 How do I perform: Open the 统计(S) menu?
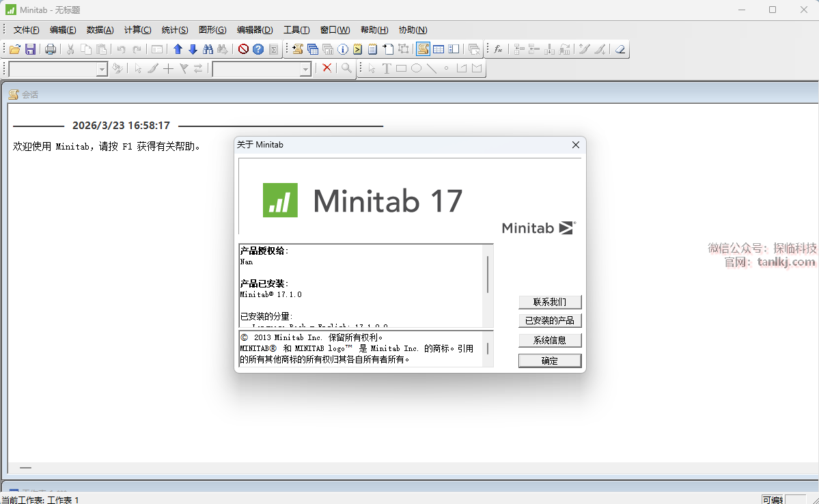point(175,30)
